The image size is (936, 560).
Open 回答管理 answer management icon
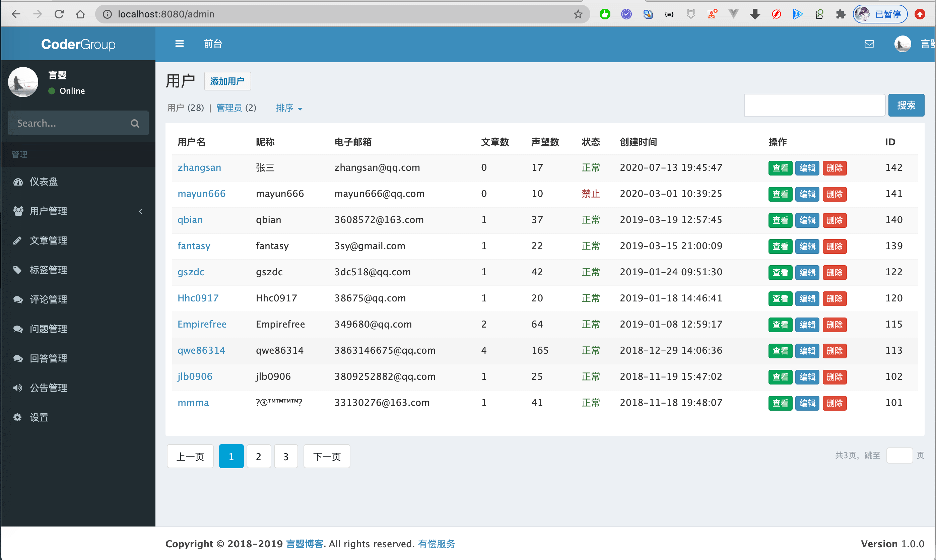[18, 358]
